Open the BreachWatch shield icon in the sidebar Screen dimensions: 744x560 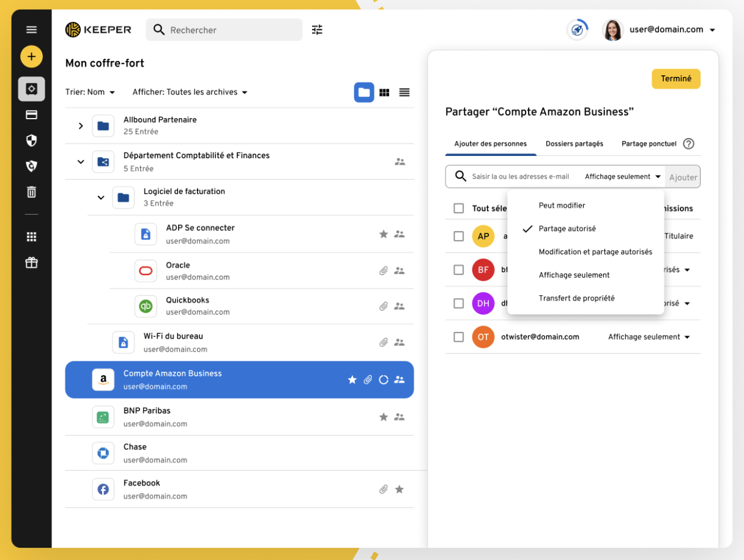pyautogui.click(x=31, y=166)
